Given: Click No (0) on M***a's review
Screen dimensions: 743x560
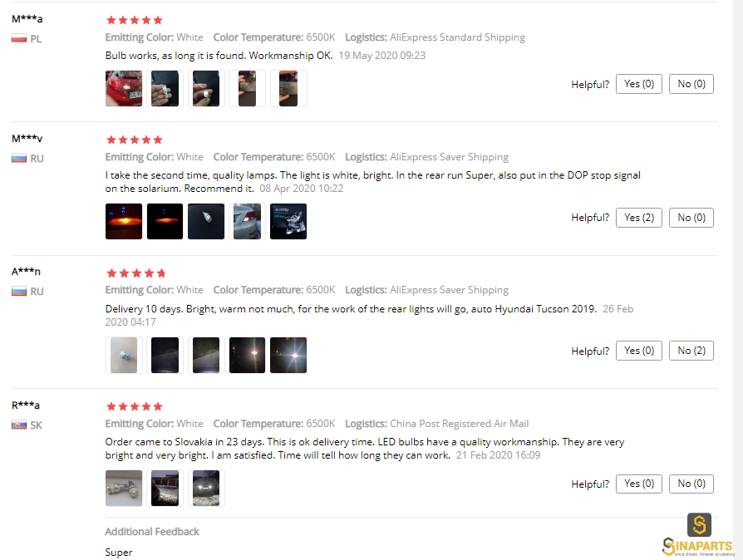Looking at the screenshot, I should tap(691, 84).
